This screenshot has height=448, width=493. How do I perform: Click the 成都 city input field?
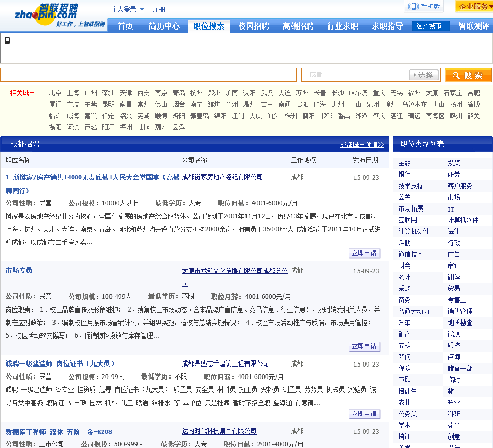tap(355, 75)
